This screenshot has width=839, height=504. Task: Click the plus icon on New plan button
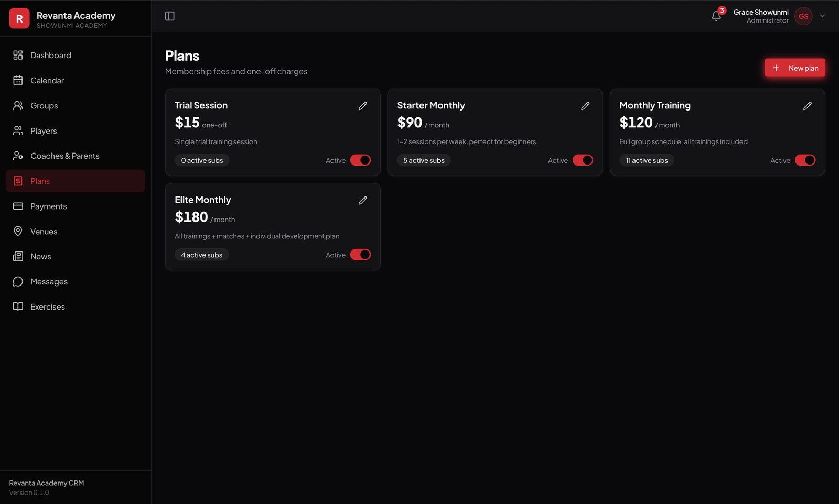point(776,68)
